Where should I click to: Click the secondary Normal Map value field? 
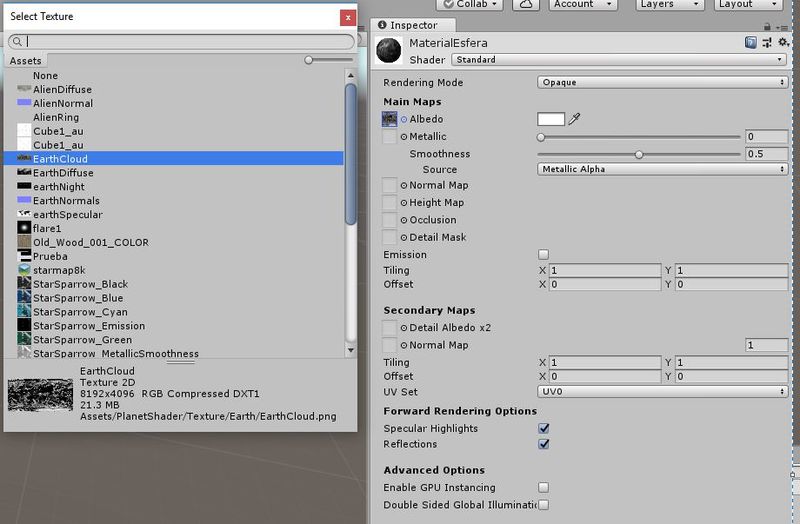click(766, 345)
